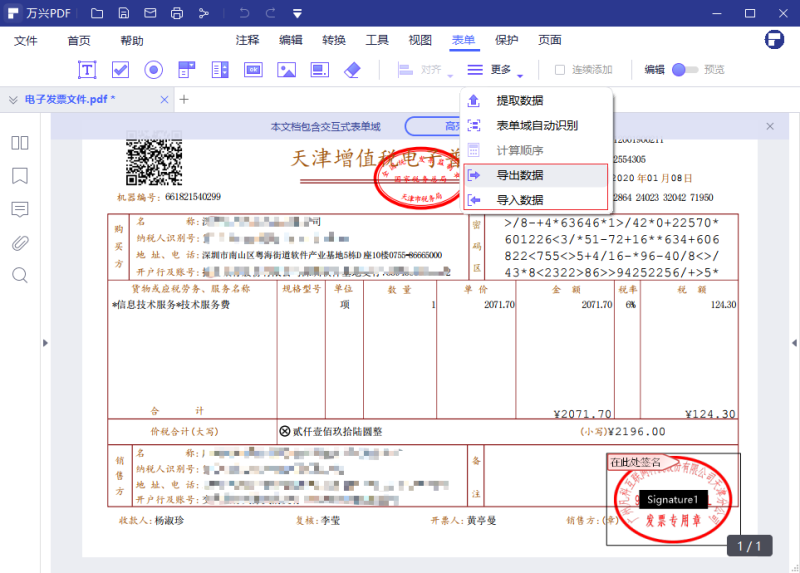Add a text field form tool
The height and width of the screenshot is (573, 800).
(87, 69)
